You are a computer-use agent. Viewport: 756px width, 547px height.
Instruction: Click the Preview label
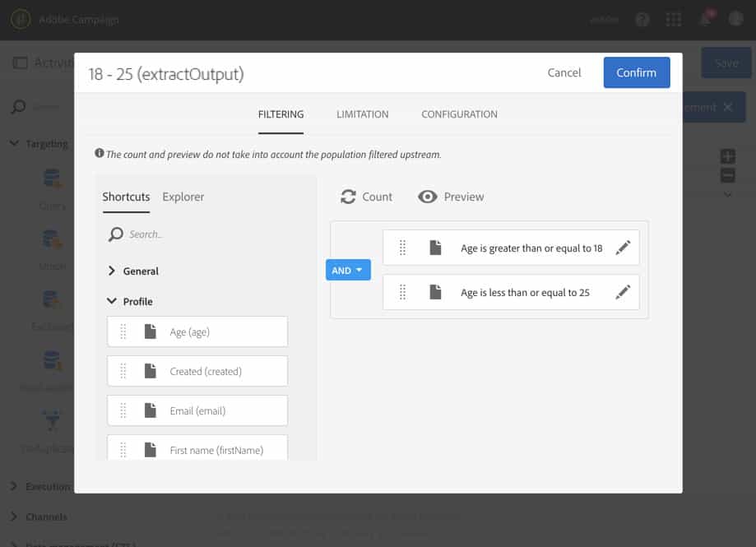[464, 197]
